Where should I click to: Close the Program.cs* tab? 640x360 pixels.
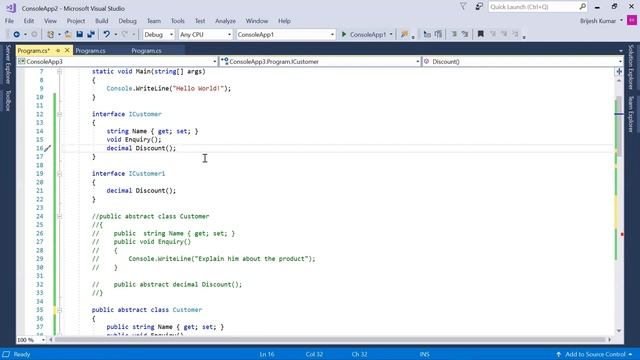click(67, 50)
